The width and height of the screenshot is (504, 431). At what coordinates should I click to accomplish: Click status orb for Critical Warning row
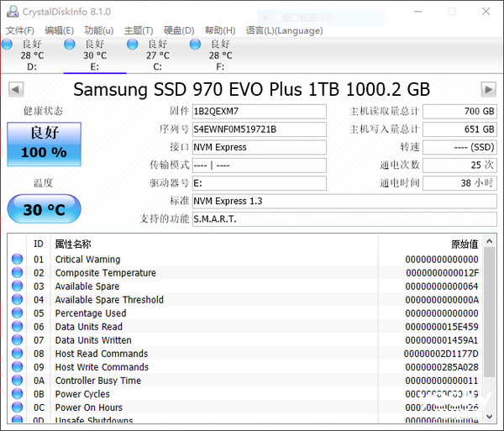18,259
